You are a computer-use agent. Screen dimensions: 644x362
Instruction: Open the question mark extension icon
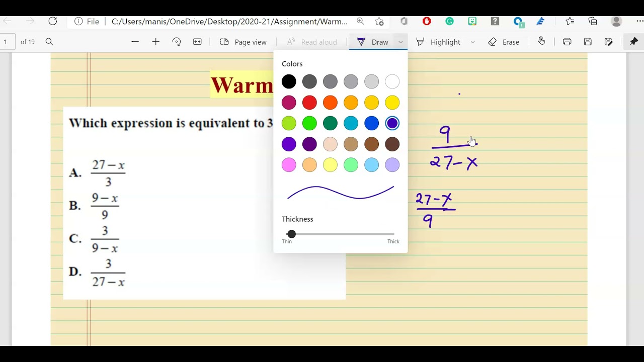click(x=495, y=21)
